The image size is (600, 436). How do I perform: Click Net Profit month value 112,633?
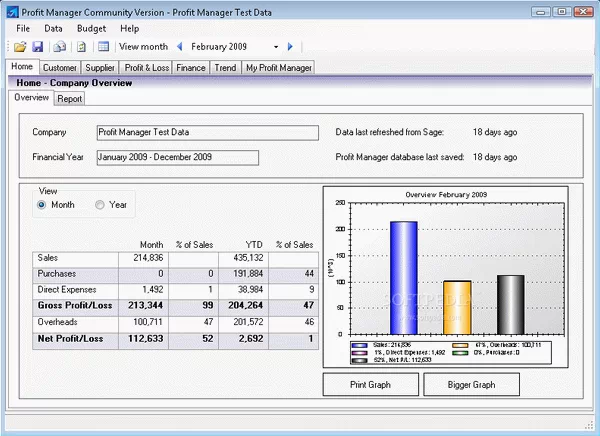tap(145, 339)
